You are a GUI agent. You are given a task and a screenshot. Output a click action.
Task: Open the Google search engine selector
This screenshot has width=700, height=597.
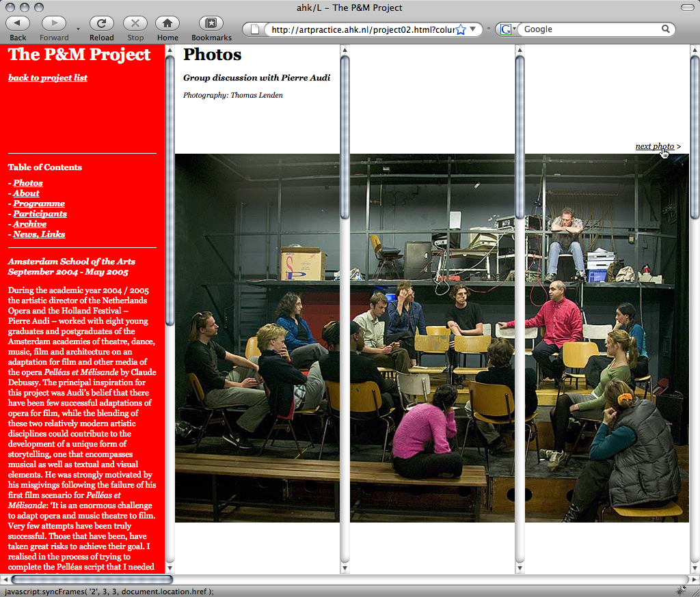tap(506, 29)
